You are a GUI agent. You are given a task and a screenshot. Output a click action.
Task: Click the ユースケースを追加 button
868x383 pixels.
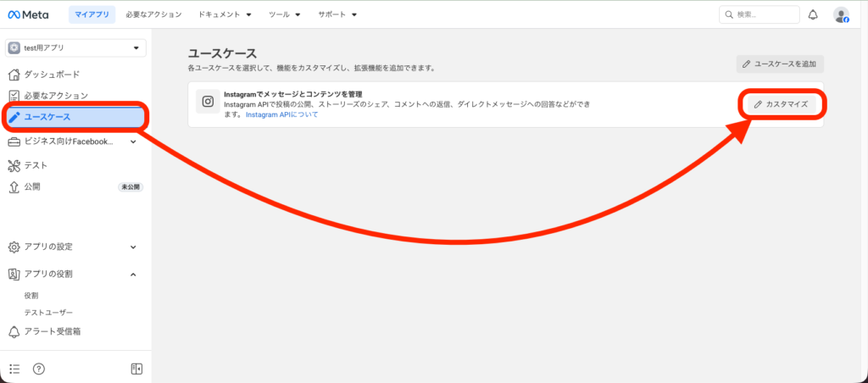(x=779, y=64)
